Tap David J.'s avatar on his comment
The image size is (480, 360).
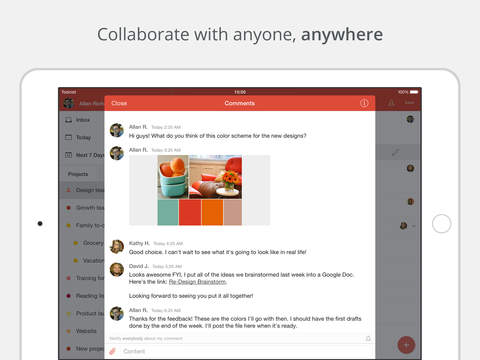(x=117, y=270)
